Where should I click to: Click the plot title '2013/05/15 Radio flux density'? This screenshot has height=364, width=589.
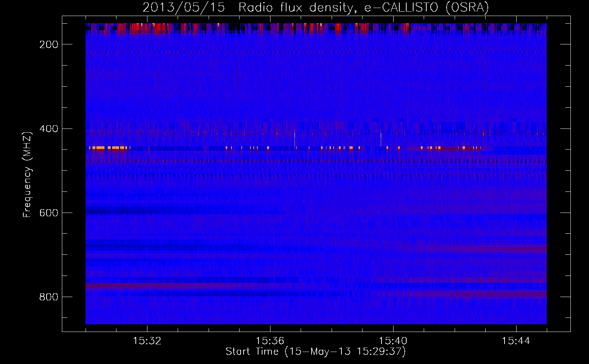click(x=316, y=8)
